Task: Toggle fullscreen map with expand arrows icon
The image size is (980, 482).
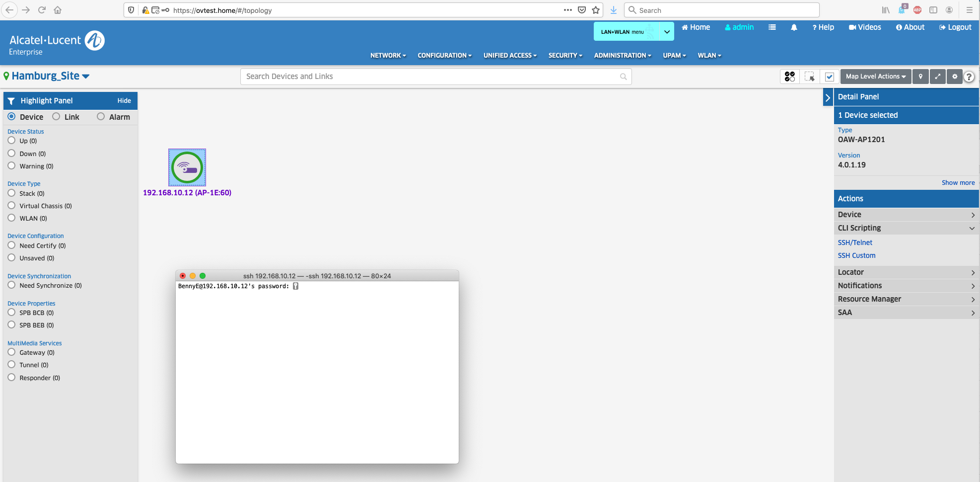Action: (x=937, y=77)
